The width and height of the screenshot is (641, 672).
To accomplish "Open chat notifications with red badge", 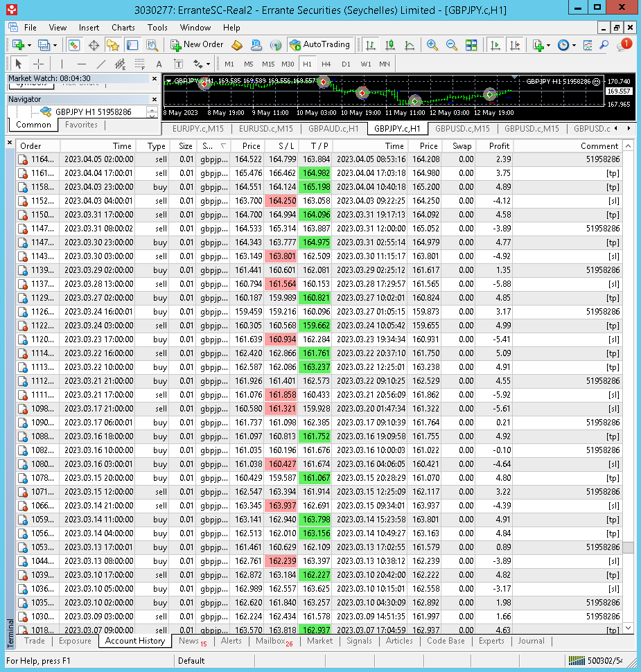I will [624, 44].
